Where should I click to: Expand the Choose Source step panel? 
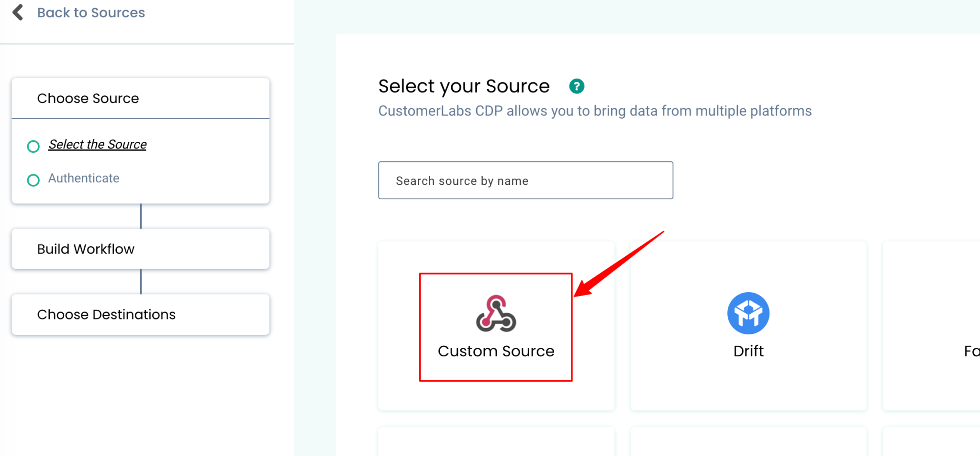pos(141,98)
